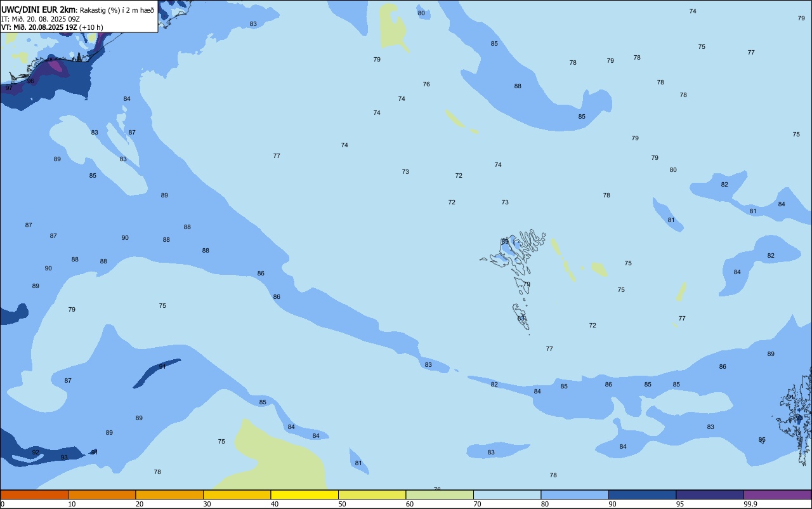Pick the 40–50 bright yellow legend swatch
Image resolution: width=812 pixels, height=509 pixels.
(x=304, y=494)
